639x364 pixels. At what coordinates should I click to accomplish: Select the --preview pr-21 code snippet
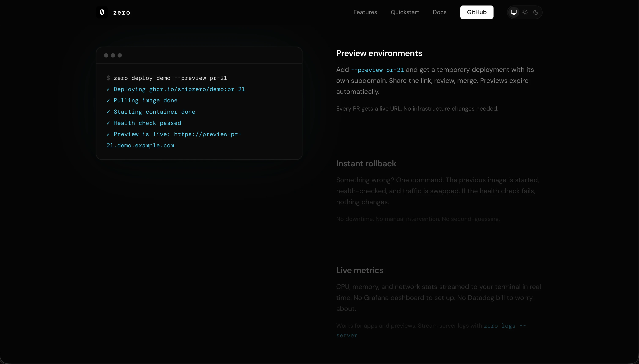pos(377,70)
